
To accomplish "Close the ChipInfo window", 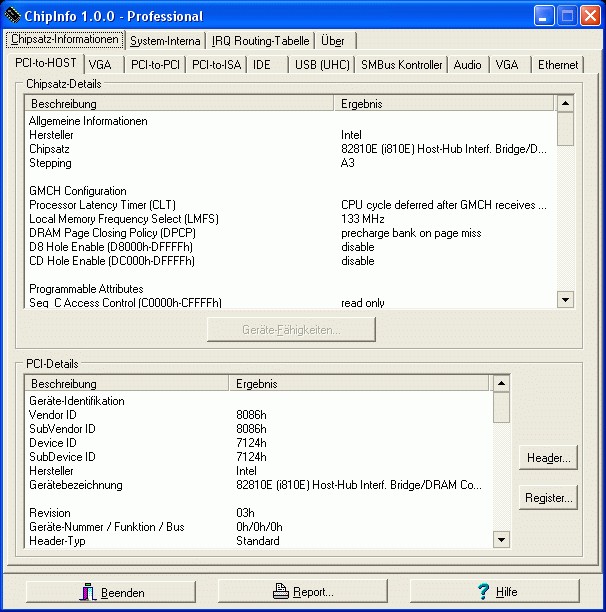I will pos(590,16).
